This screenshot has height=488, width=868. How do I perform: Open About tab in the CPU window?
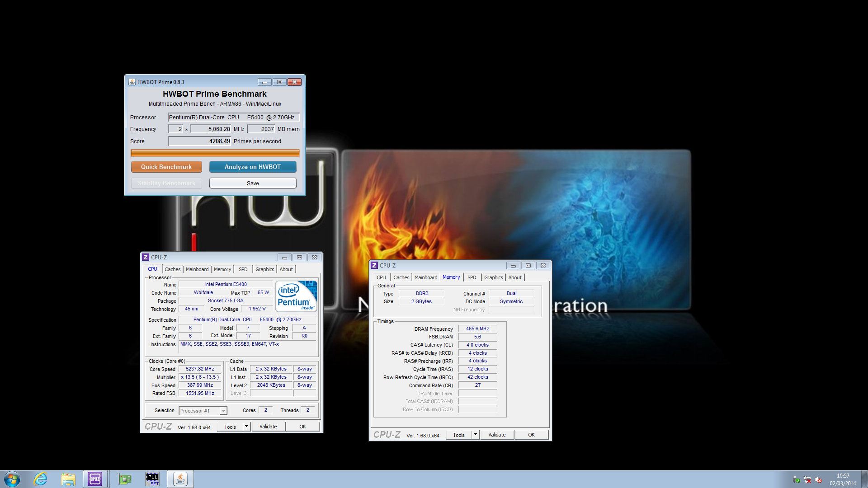tap(286, 269)
